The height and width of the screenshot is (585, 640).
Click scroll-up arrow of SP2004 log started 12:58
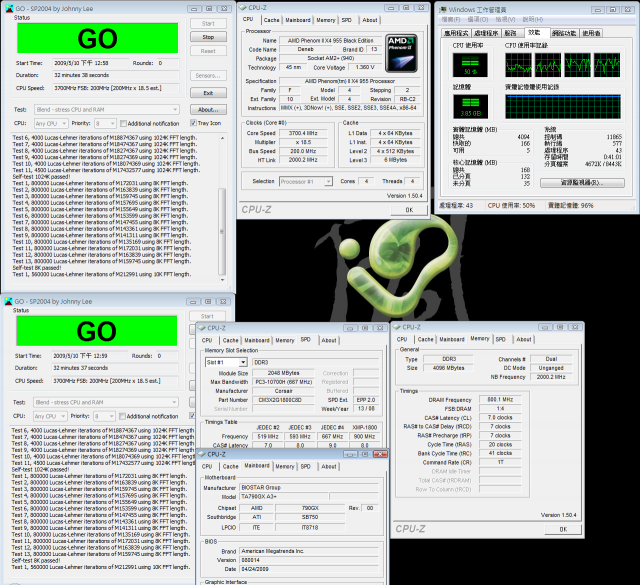point(222,138)
